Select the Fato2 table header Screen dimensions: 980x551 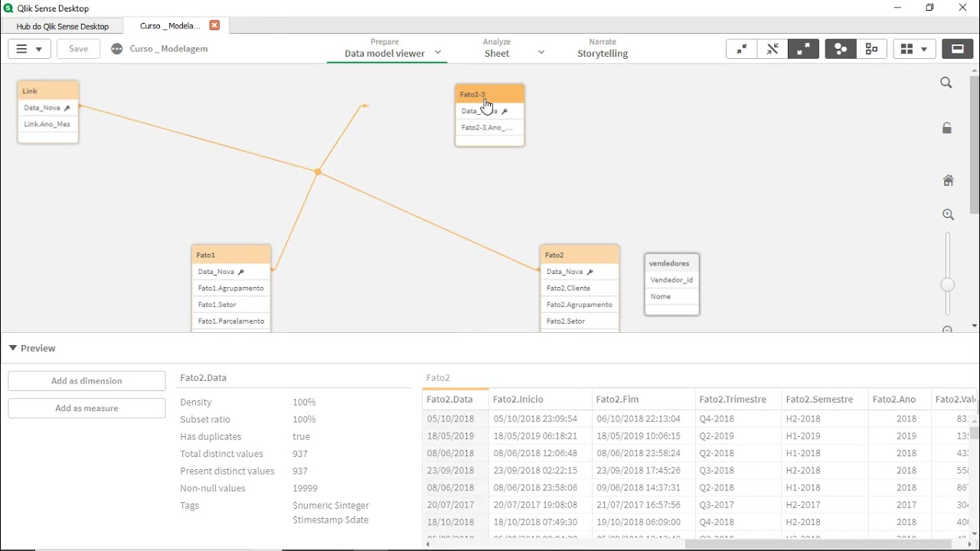[580, 255]
